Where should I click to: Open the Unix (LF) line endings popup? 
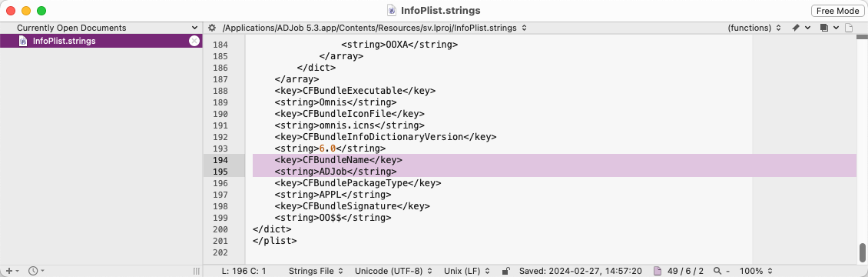pyautogui.click(x=467, y=271)
